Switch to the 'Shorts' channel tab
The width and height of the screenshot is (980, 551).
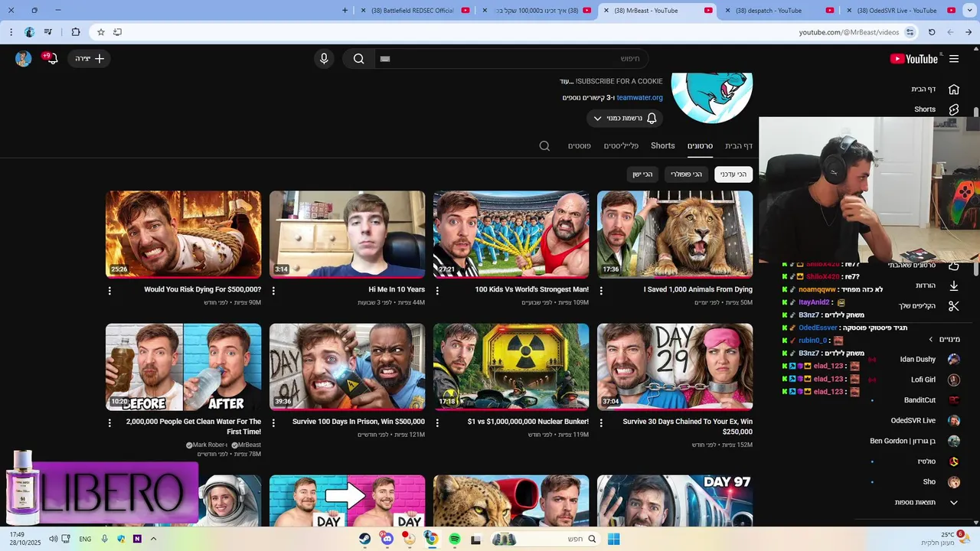click(663, 145)
